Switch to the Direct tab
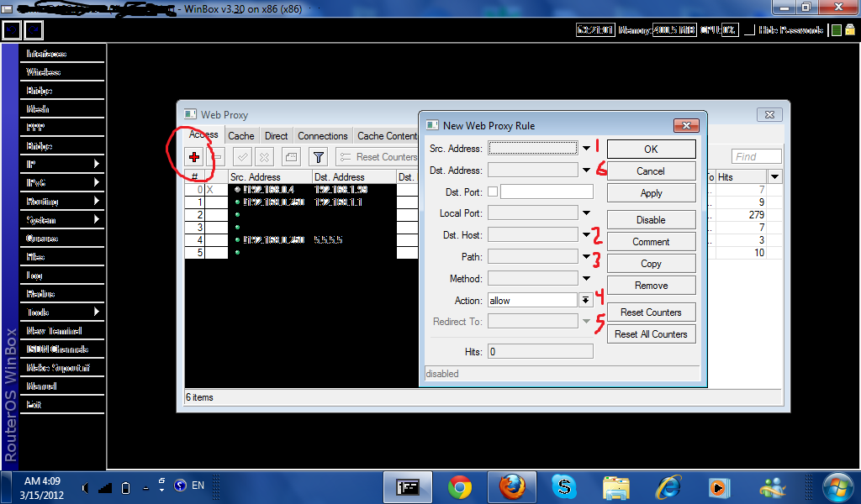 (276, 136)
